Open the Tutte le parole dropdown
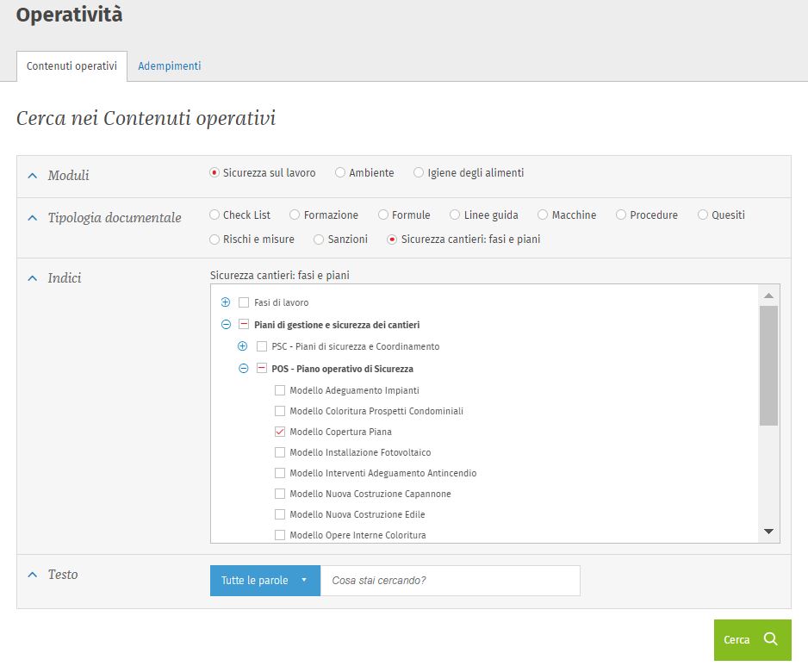The width and height of the screenshot is (808, 672). click(x=264, y=581)
